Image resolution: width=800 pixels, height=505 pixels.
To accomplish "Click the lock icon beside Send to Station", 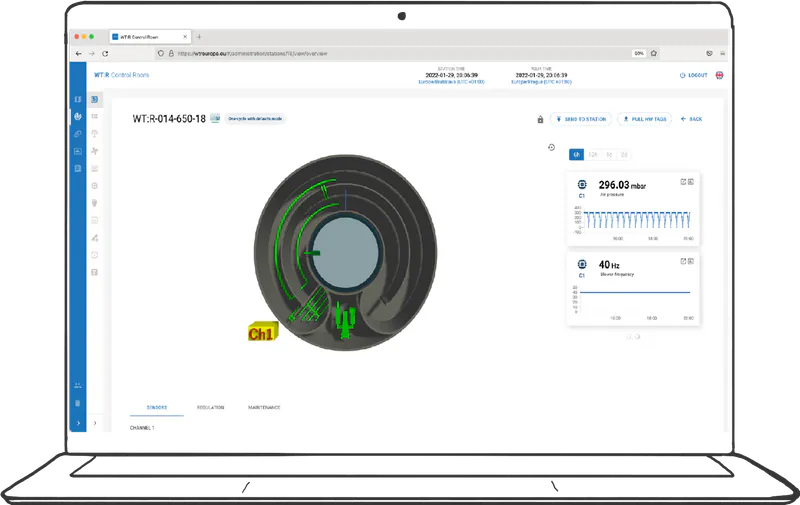I will (x=540, y=119).
